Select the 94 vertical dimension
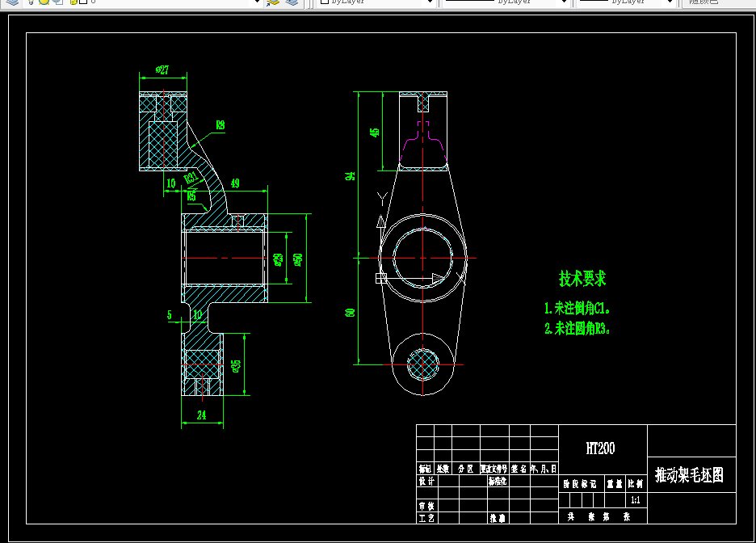This screenshot has width=756, height=543. click(x=350, y=176)
